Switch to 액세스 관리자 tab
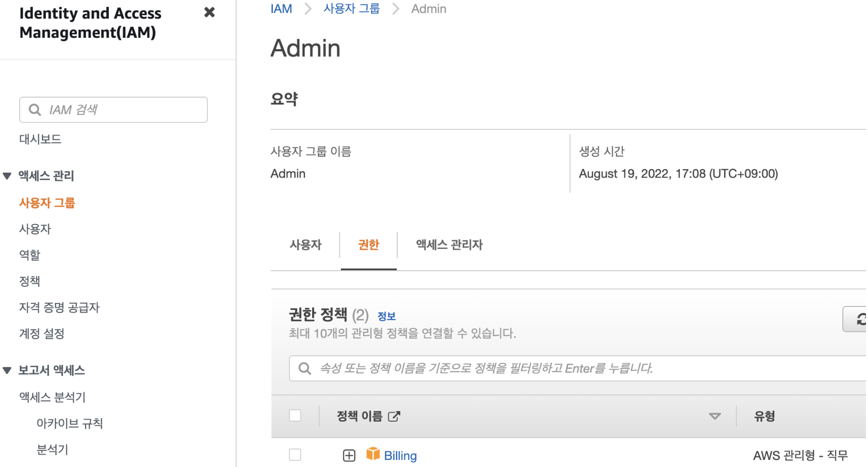 [449, 245]
